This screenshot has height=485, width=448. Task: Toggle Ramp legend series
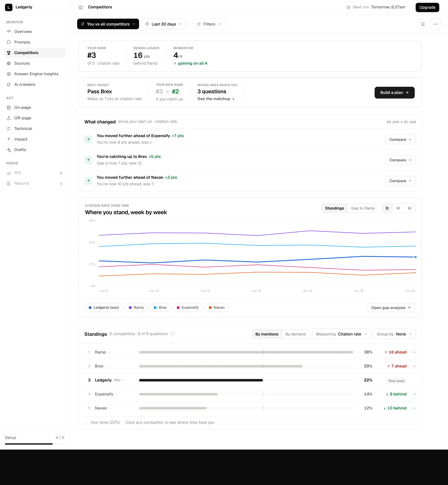coord(136,307)
